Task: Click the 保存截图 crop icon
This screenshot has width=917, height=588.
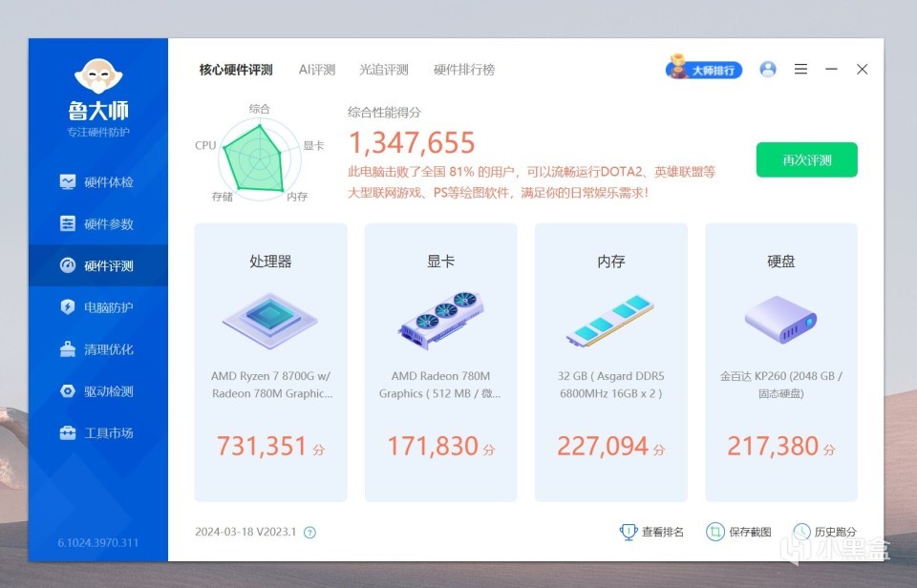Action: click(714, 532)
